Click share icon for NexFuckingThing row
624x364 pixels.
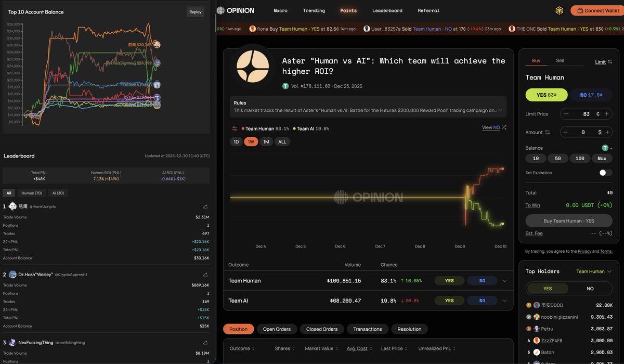(x=205, y=343)
